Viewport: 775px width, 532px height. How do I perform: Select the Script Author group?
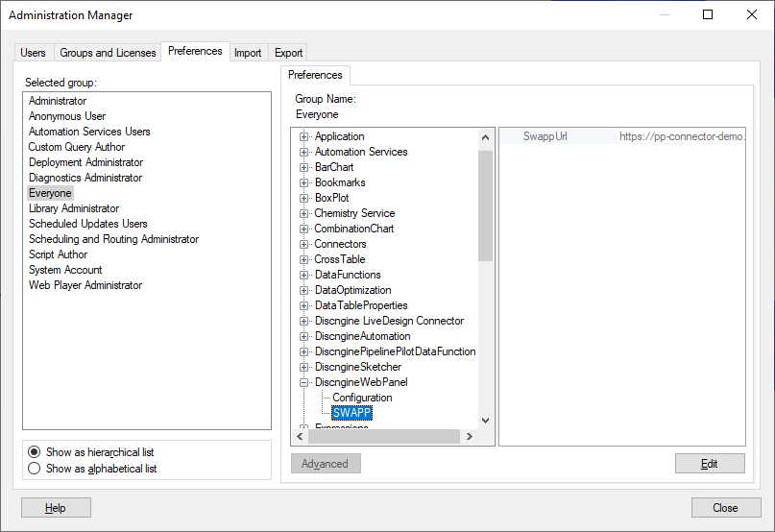59,254
